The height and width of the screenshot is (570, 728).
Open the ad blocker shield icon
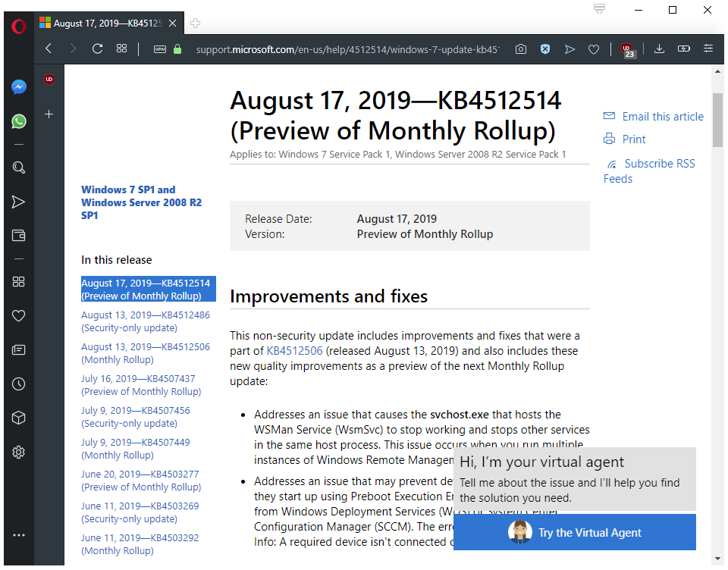point(545,49)
